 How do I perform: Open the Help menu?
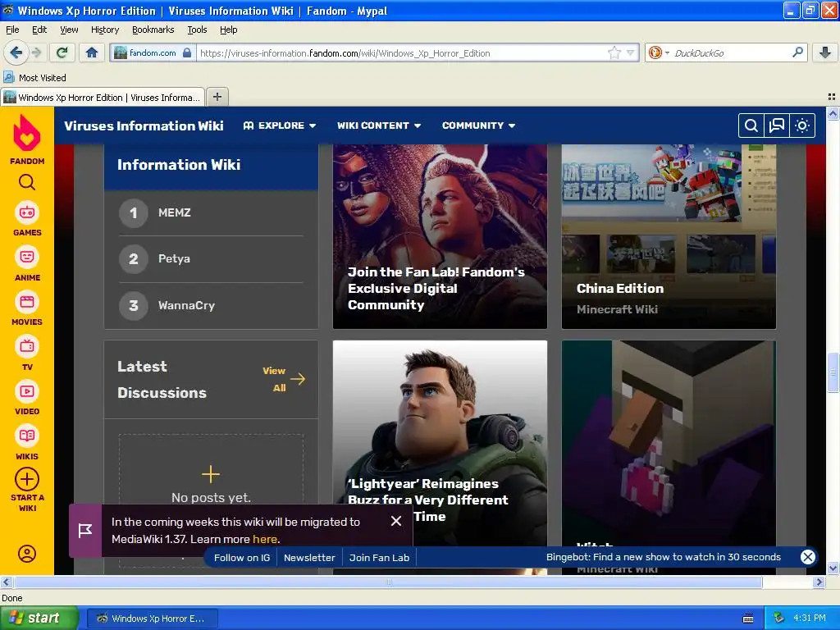point(228,30)
